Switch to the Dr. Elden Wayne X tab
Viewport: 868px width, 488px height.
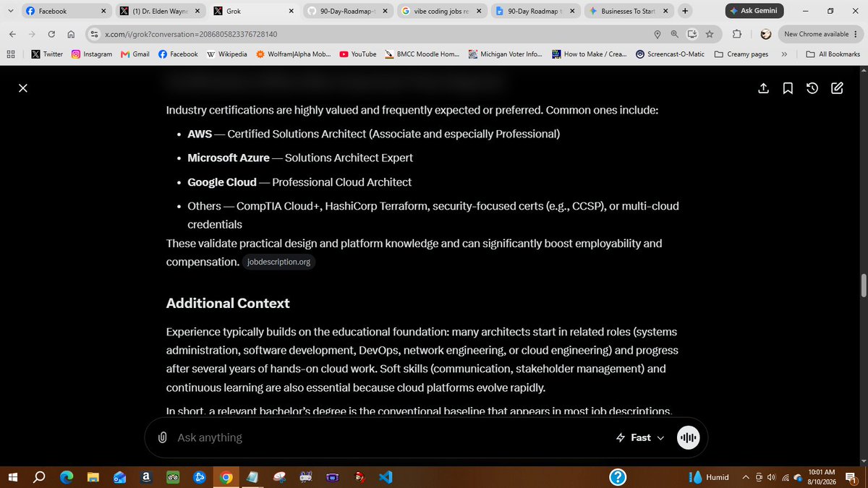pyautogui.click(x=159, y=11)
